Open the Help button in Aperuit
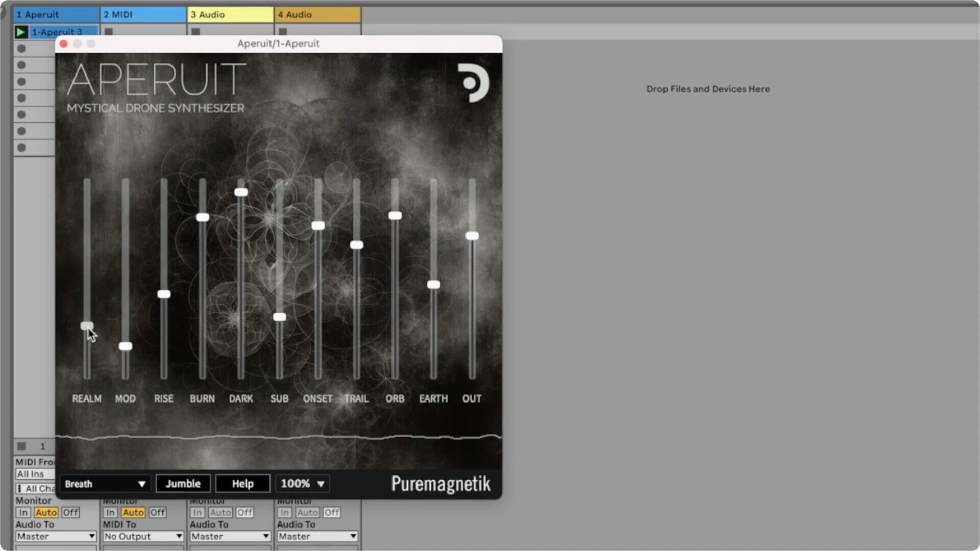This screenshot has width=980, height=551. click(x=242, y=484)
